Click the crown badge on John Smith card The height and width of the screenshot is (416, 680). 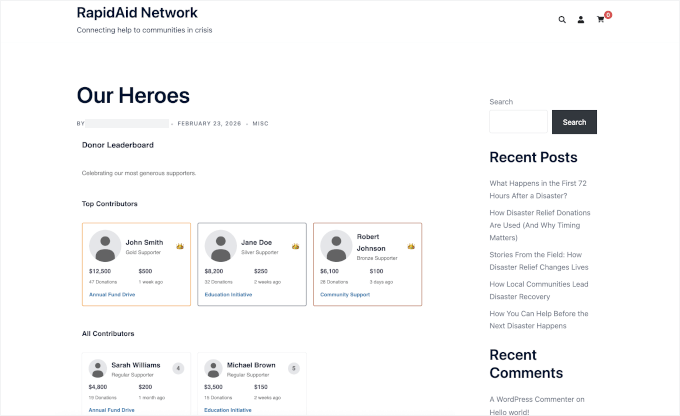[x=180, y=246]
